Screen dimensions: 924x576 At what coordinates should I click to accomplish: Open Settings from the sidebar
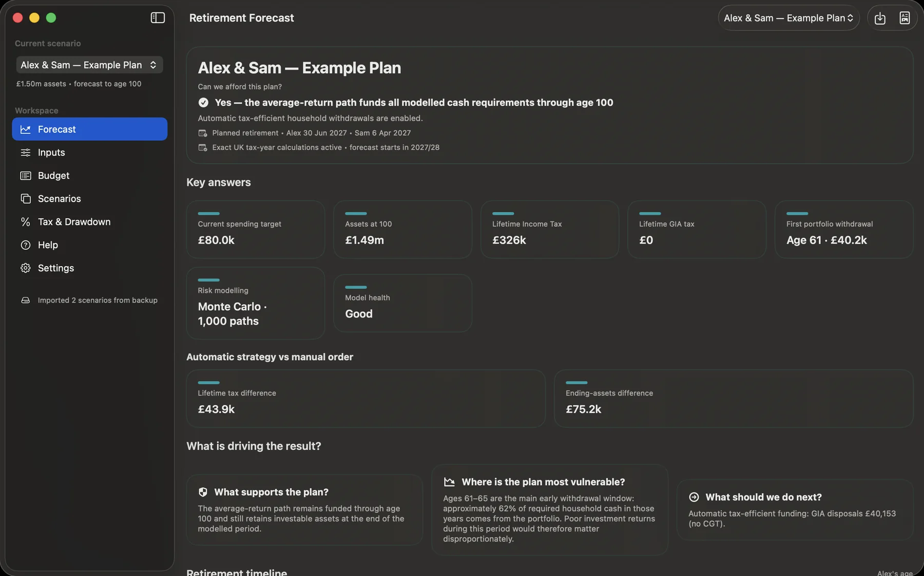click(x=89, y=268)
